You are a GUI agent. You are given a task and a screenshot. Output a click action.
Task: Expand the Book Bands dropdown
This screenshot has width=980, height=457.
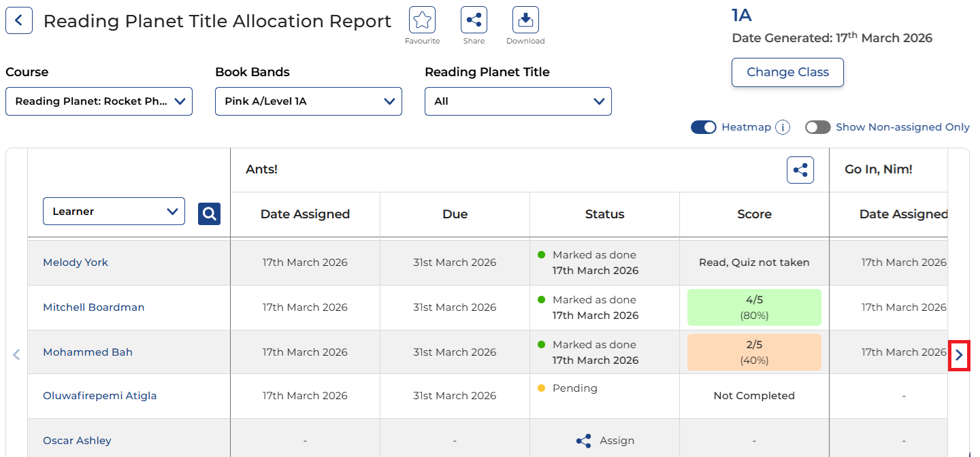pyautogui.click(x=308, y=101)
